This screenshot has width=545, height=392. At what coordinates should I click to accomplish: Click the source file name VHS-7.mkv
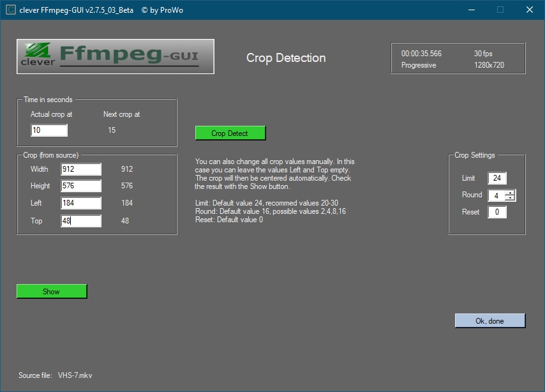click(x=75, y=375)
